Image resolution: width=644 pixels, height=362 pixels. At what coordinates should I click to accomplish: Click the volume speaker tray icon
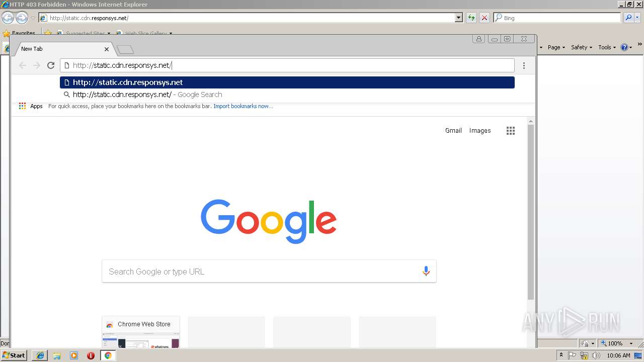click(596, 355)
